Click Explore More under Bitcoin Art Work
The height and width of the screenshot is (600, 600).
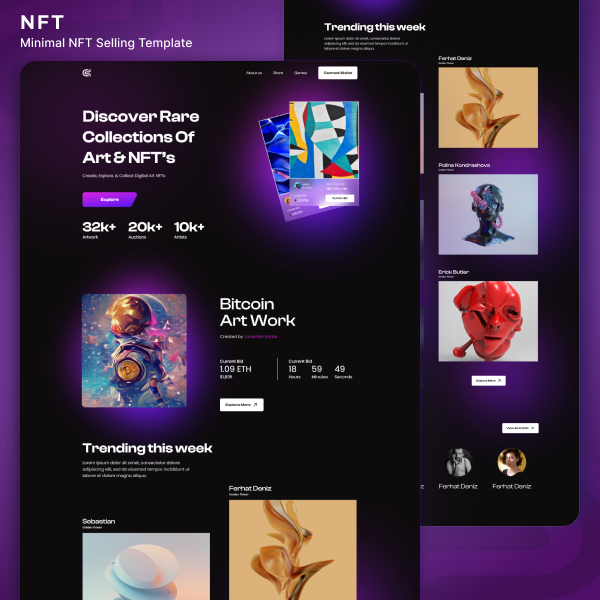click(241, 404)
